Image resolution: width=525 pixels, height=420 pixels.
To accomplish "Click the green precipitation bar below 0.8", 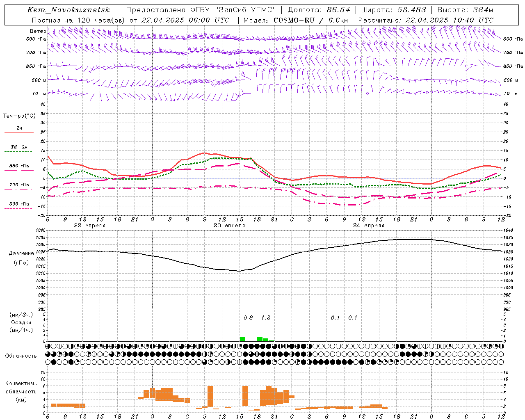I will 242,339.
